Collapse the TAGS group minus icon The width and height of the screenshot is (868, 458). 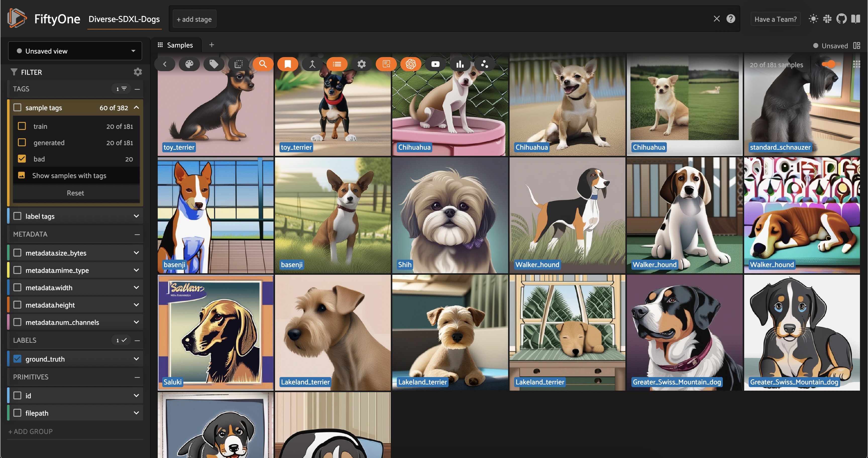(137, 89)
